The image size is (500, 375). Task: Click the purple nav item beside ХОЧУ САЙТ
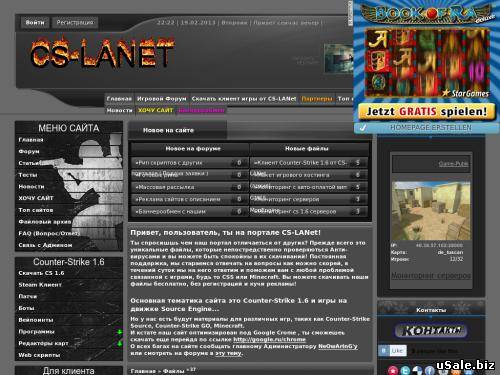(x=201, y=110)
